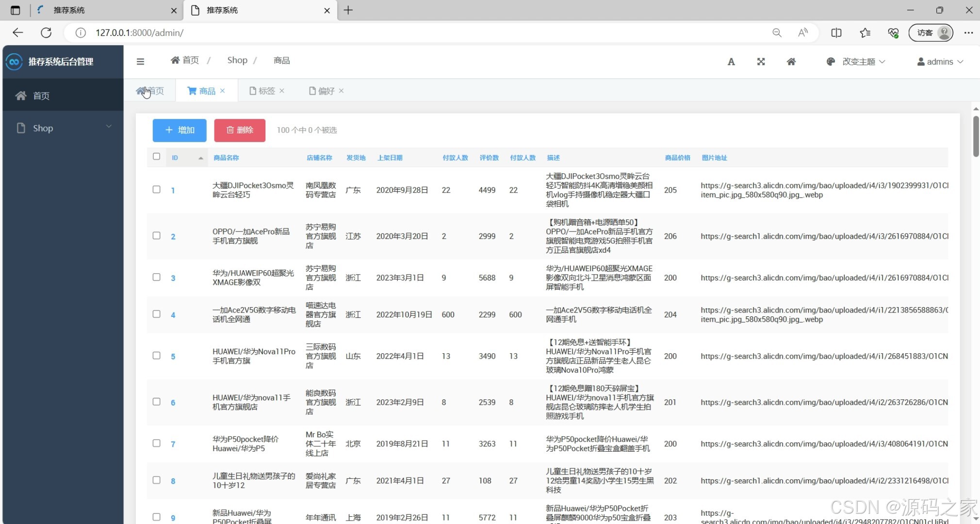Select 首页 in the left sidebar
The height and width of the screenshot is (524, 980).
point(41,96)
